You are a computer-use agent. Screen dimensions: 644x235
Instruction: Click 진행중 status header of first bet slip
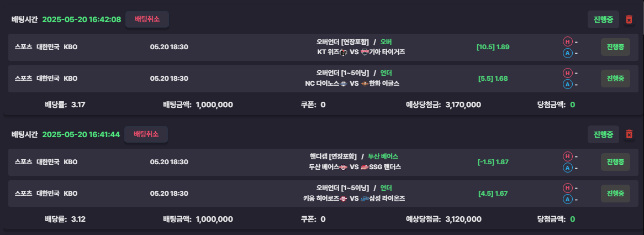tap(603, 19)
